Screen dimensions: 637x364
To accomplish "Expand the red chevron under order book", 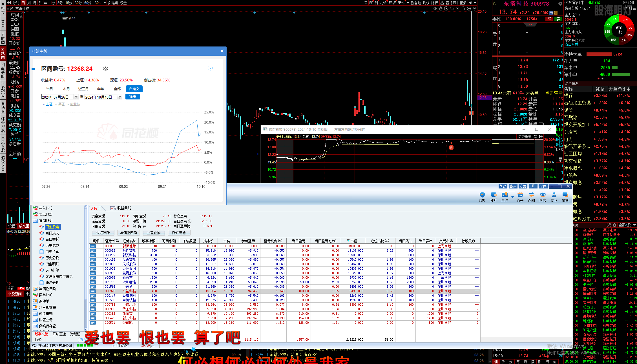I will [531, 25].
